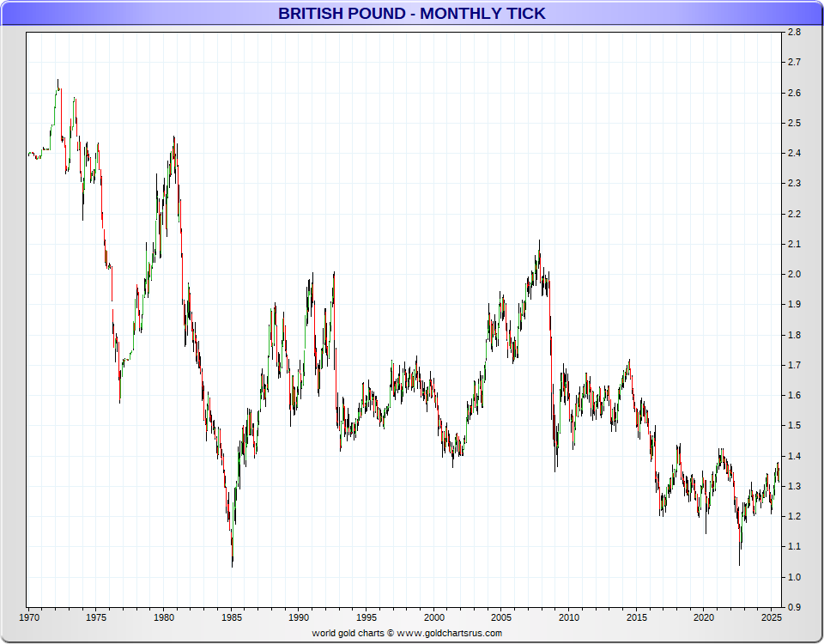Click the '1.4' y-axis value
Screen dimensions: 824x644
[795, 456]
